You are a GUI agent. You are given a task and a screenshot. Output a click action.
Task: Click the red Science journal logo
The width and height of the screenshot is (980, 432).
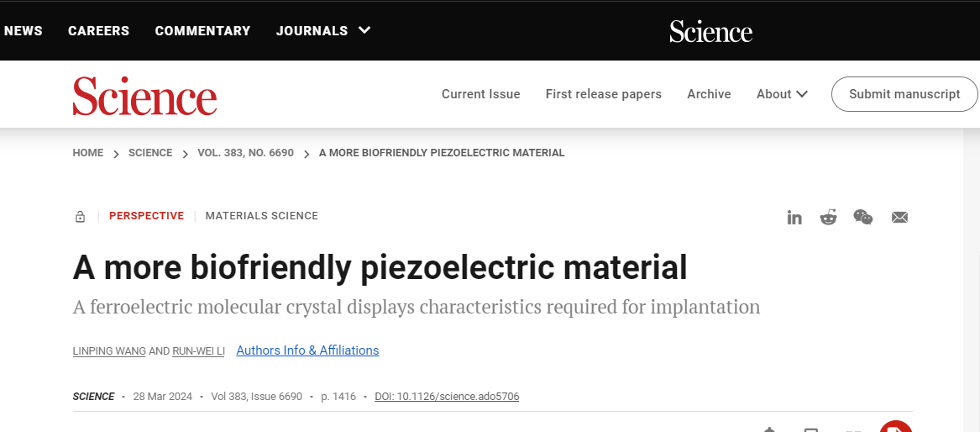[144, 95]
